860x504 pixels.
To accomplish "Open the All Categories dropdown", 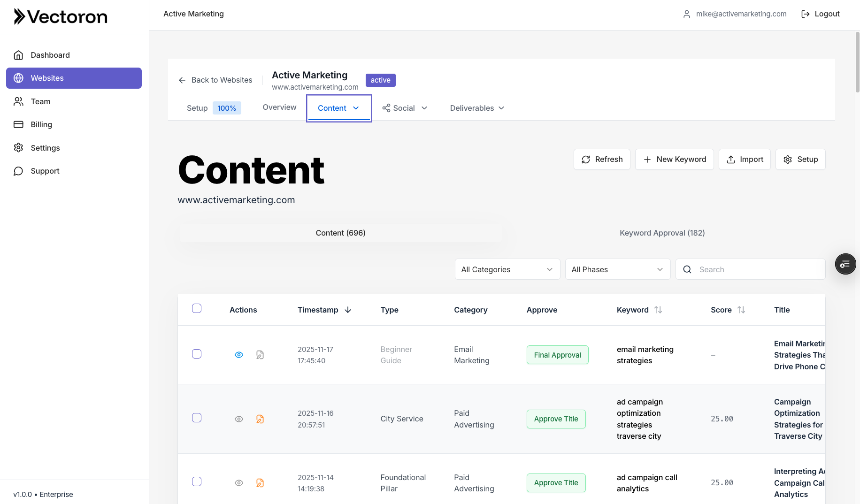I will click(507, 269).
